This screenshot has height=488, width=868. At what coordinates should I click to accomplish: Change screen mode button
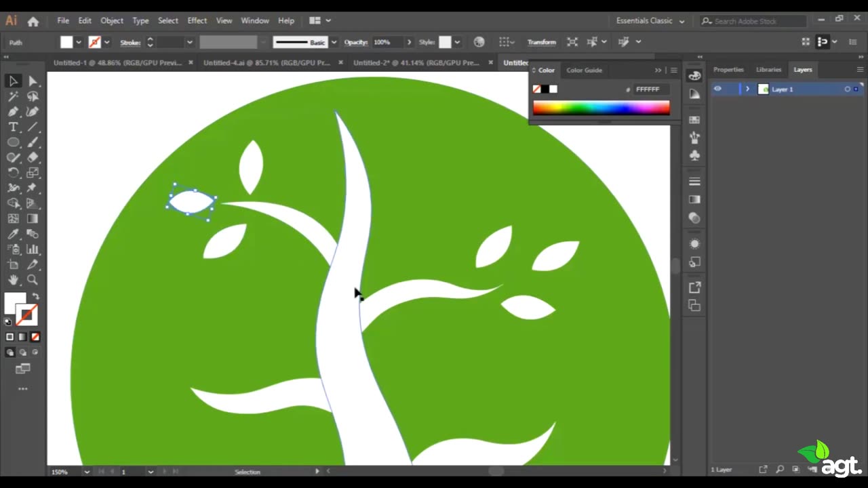click(22, 369)
